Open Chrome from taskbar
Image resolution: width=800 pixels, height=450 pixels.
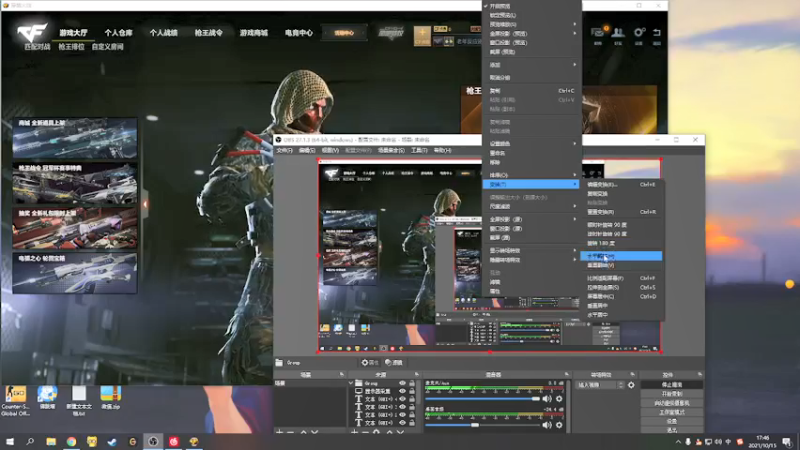click(x=71, y=441)
